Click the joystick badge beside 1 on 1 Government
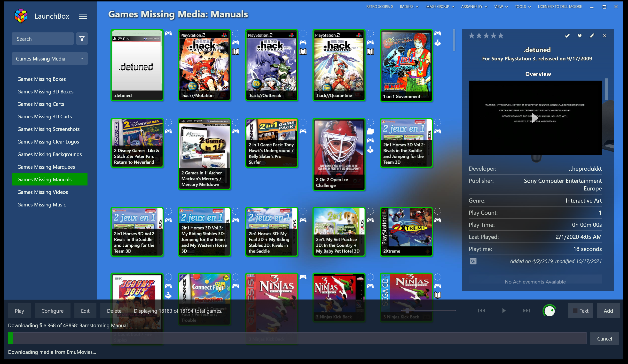This screenshot has height=364, width=628. tap(438, 43)
